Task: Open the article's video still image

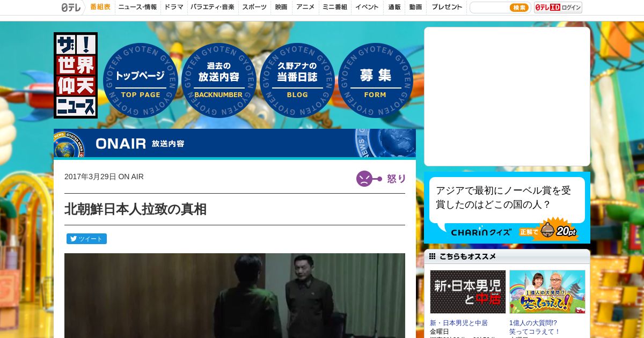Action: point(235,296)
